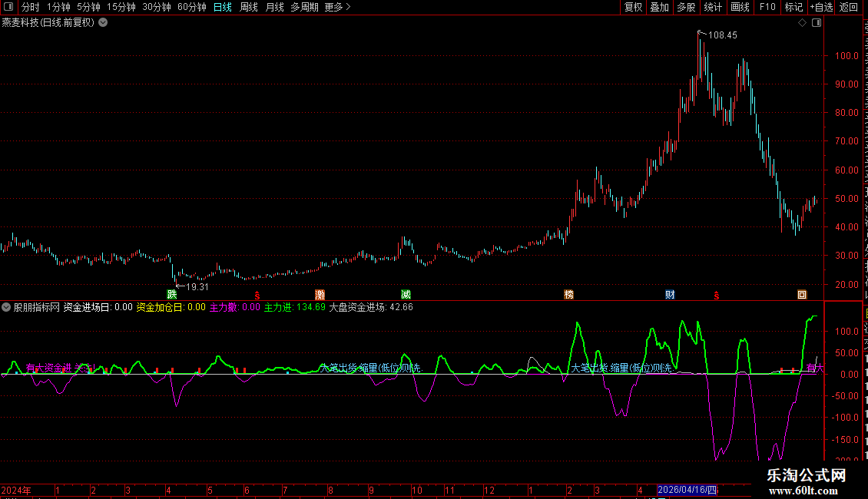The image size is (868, 499).
Task: Click the red S marker near May 2024
Action: (x=257, y=296)
